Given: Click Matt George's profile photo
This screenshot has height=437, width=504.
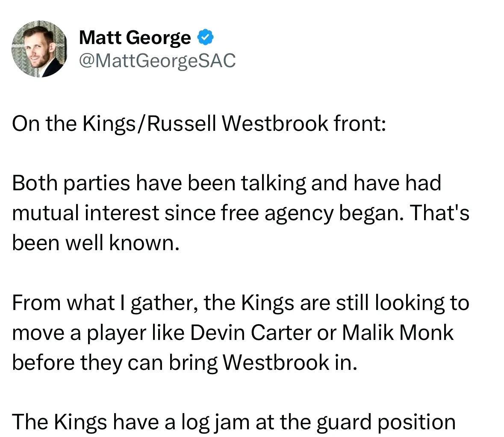Looking at the screenshot, I should point(39,49).
